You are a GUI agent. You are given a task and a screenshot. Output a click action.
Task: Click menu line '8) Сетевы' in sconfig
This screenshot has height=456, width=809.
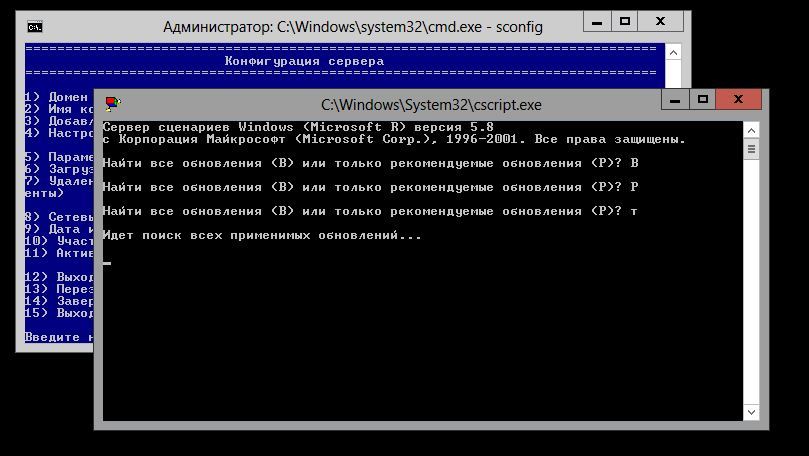point(59,217)
